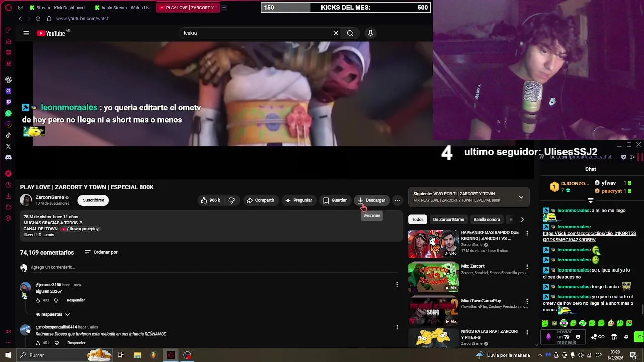644x362 pixels.
Task: Open the Windows Start menu
Action: [8, 355]
